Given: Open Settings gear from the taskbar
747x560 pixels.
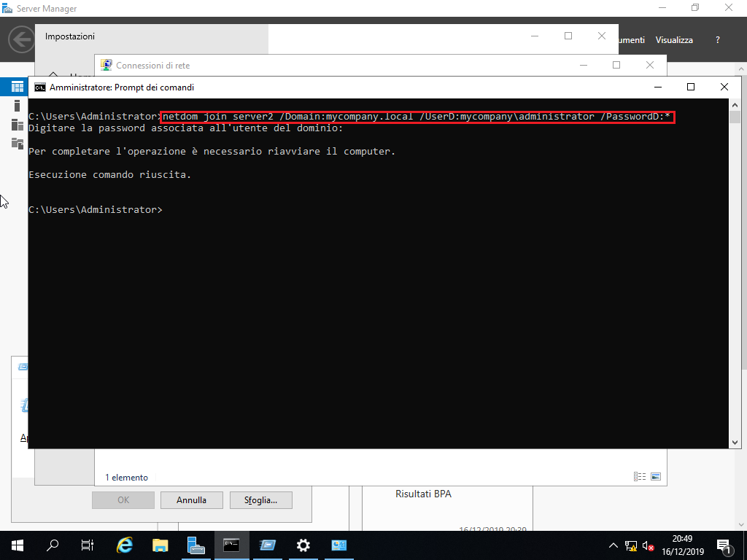Looking at the screenshot, I should (303, 545).
